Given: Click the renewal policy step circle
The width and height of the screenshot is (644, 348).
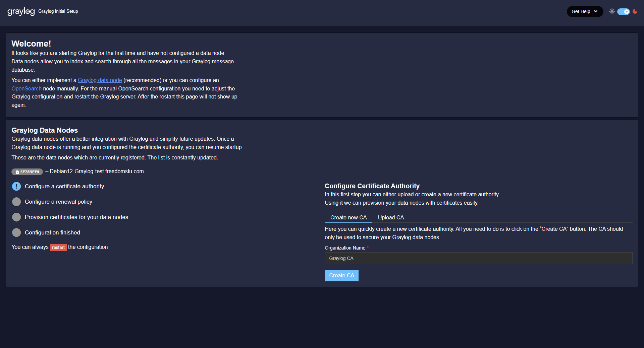Looking at the screenshot, I should 16,202.
